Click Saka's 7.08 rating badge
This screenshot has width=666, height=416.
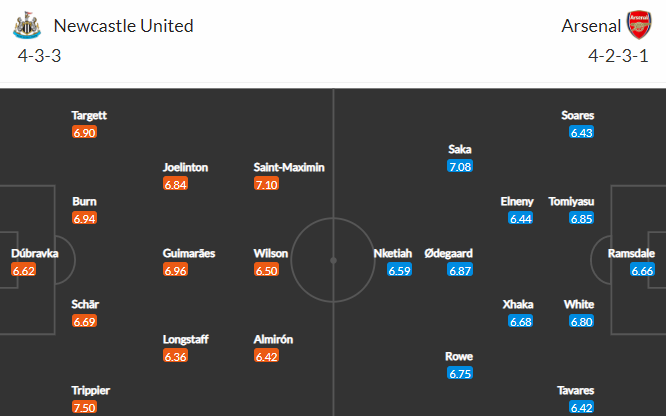pyautogui.click(x=460, y=166)
